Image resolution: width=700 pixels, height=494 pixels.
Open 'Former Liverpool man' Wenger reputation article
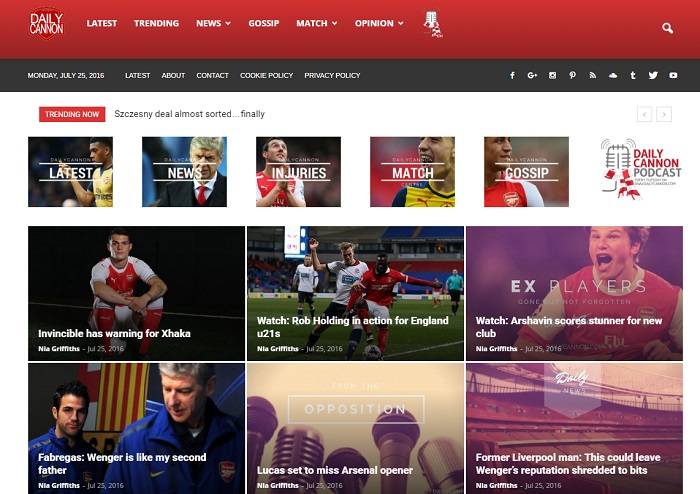pos(568,464)
